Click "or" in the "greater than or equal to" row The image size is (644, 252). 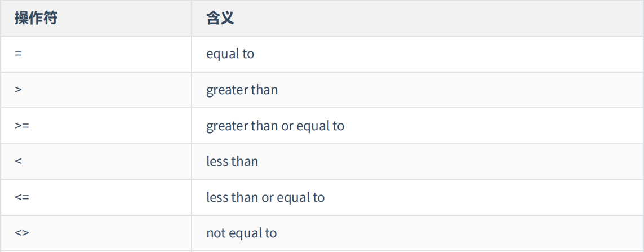287,126
